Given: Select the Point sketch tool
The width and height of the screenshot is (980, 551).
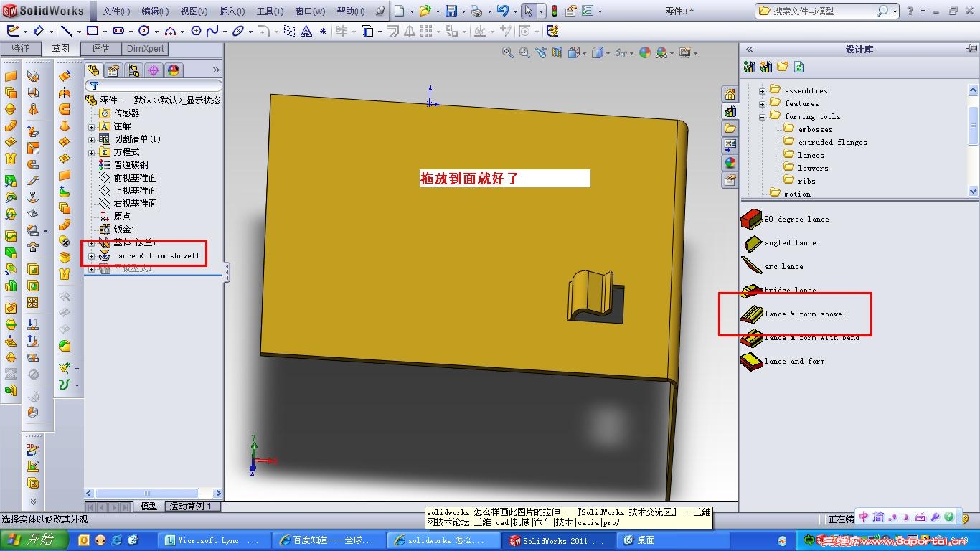Looking at the screenshot, I should [x=324, y=31].
